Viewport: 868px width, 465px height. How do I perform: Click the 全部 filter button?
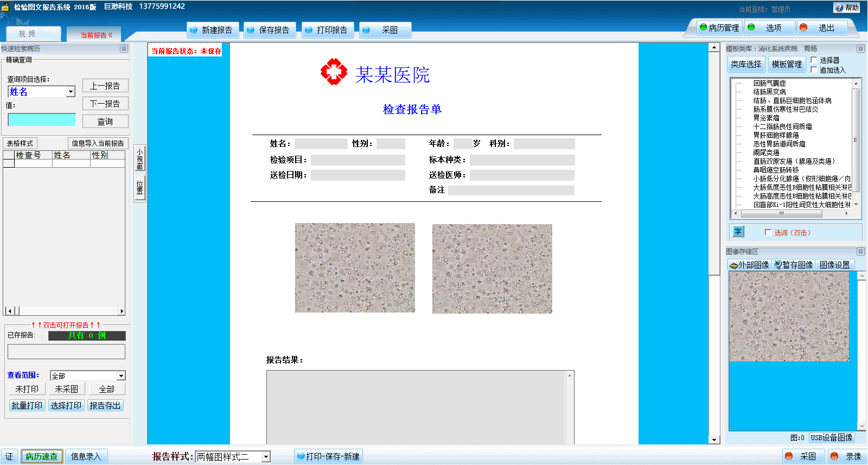[x=106, y=389]
